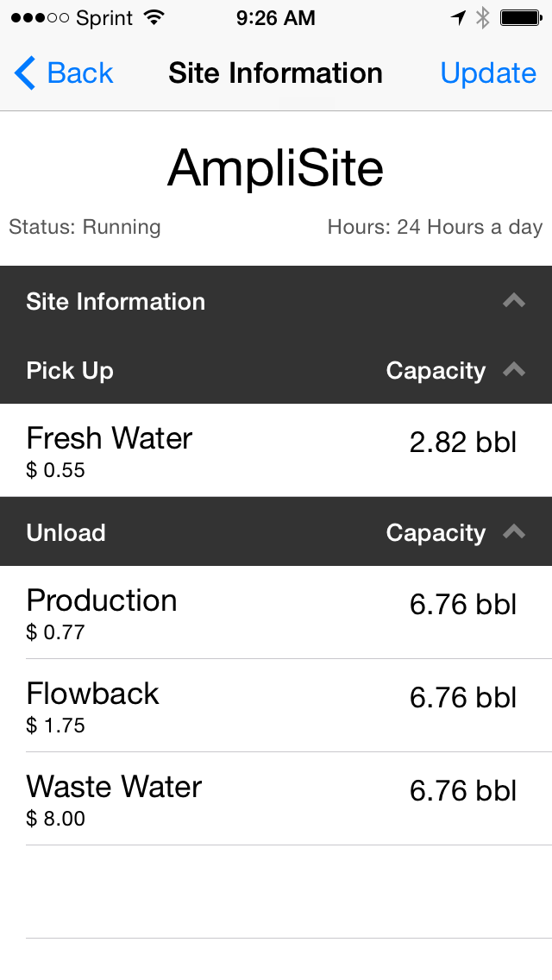Collapse the Unload section chevron

(514, 532)
